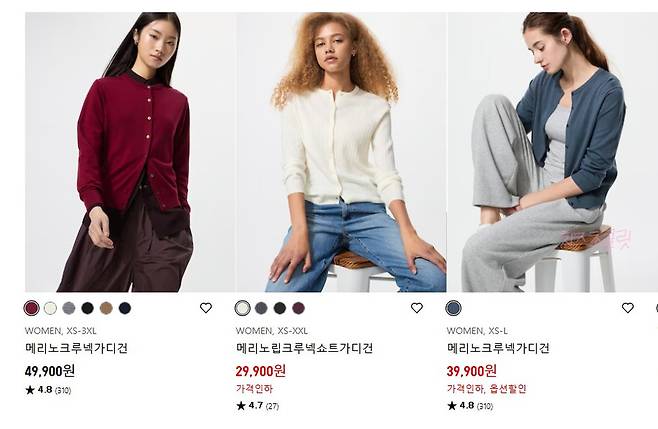The image size is (658, 429).
Task: Select black swatch on first cardigan
Action: (87, 308)
